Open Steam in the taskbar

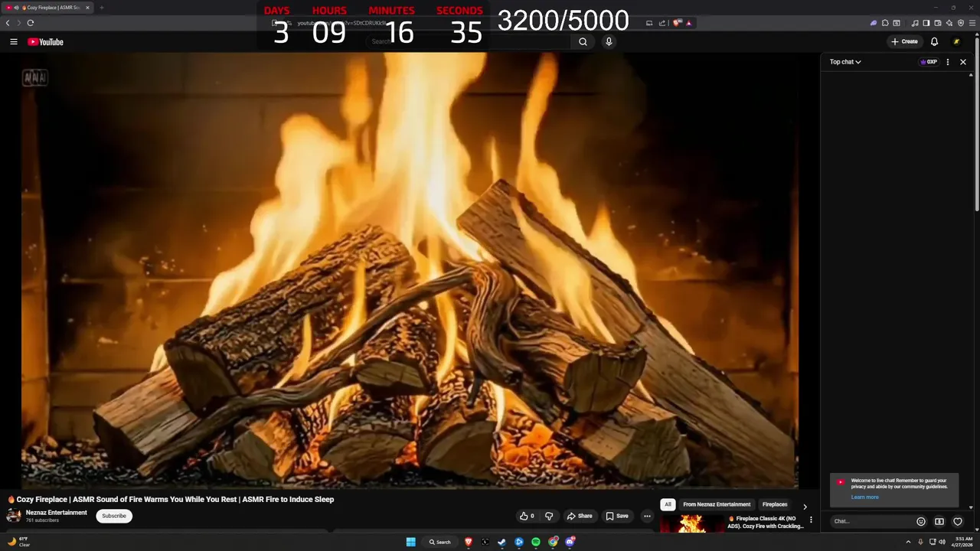tap(502, 542)
